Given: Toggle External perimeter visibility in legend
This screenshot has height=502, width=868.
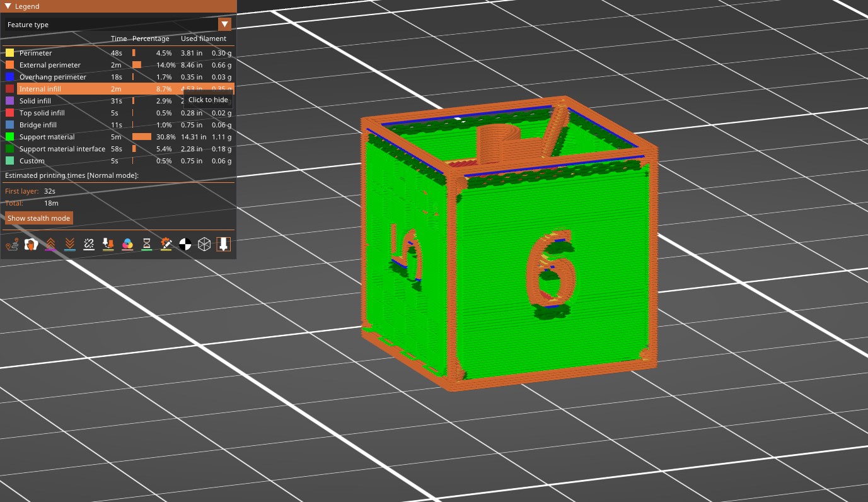Looking at the screenshot, I should [x=50, y=65].
